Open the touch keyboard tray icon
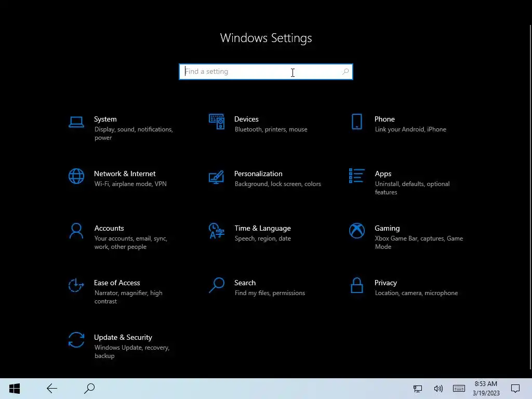This screenshot has height=399, width=532. coord(459,388)
